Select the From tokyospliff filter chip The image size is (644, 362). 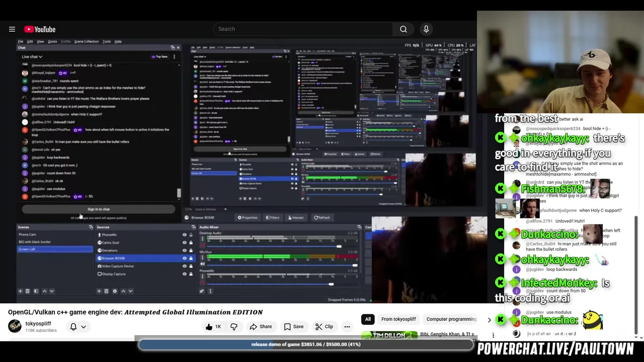click(398, 319)
